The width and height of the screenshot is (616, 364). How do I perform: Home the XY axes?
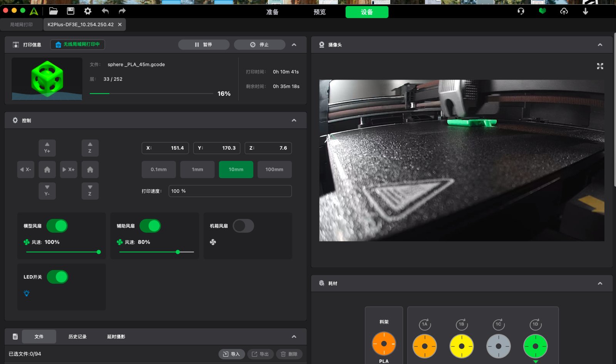click(x=47, y=169)
